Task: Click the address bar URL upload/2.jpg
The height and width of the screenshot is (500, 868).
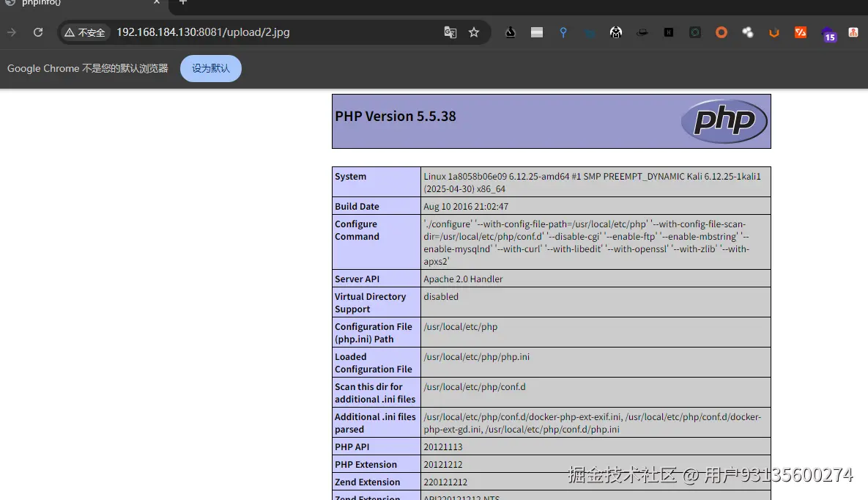Action: point(203,32)
